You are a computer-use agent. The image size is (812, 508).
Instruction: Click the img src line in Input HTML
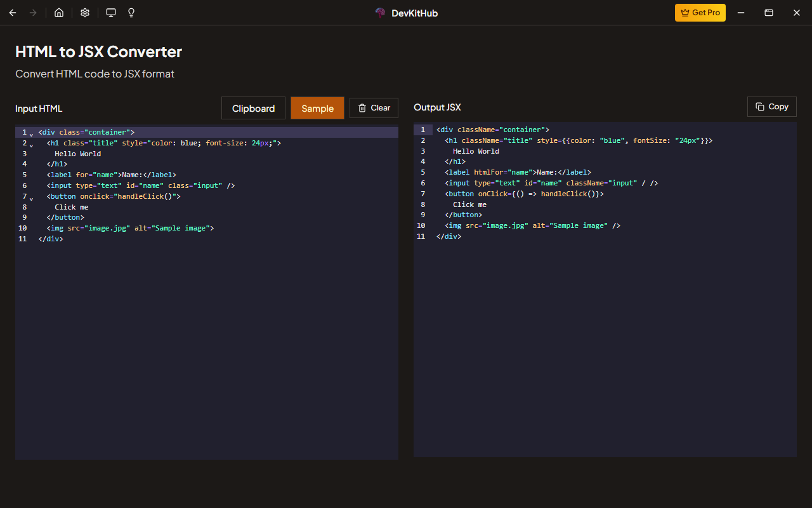(130, 228)
